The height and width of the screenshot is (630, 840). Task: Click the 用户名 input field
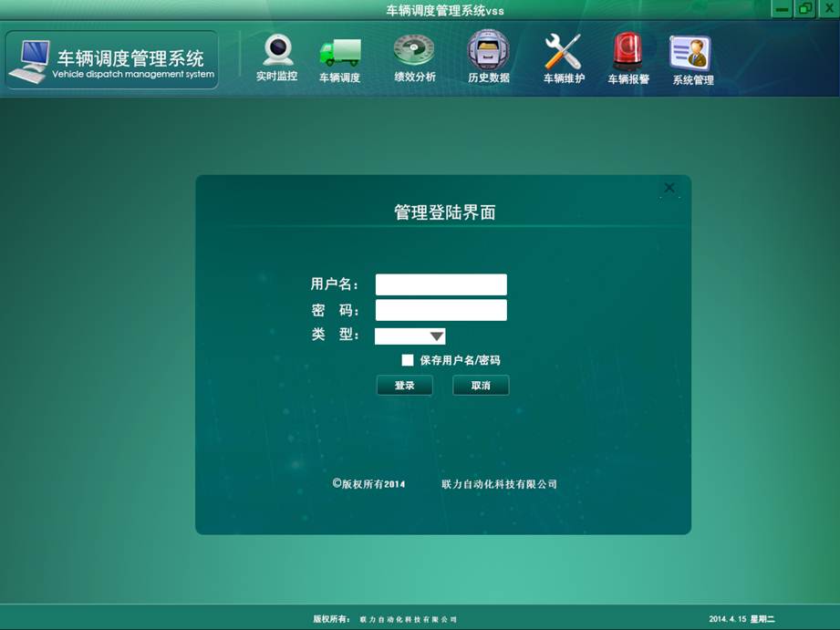[x=441, y=284]
